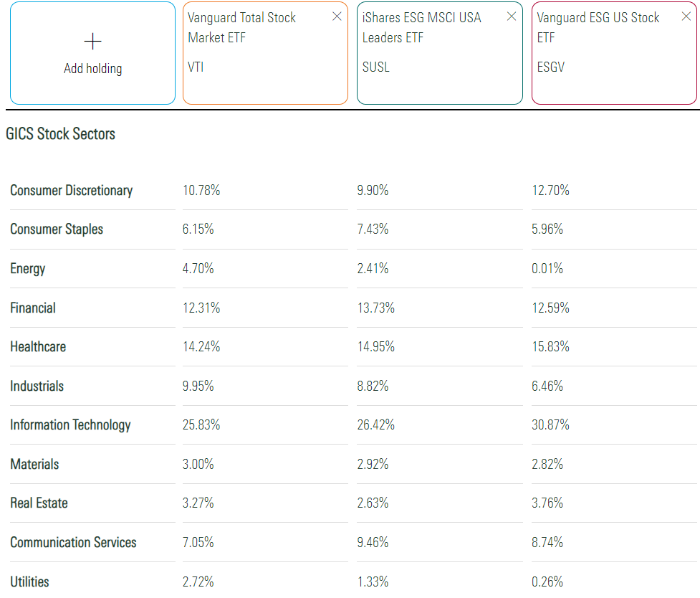Click the Communication Services row label
700x598 pixels.
point(73,543)
